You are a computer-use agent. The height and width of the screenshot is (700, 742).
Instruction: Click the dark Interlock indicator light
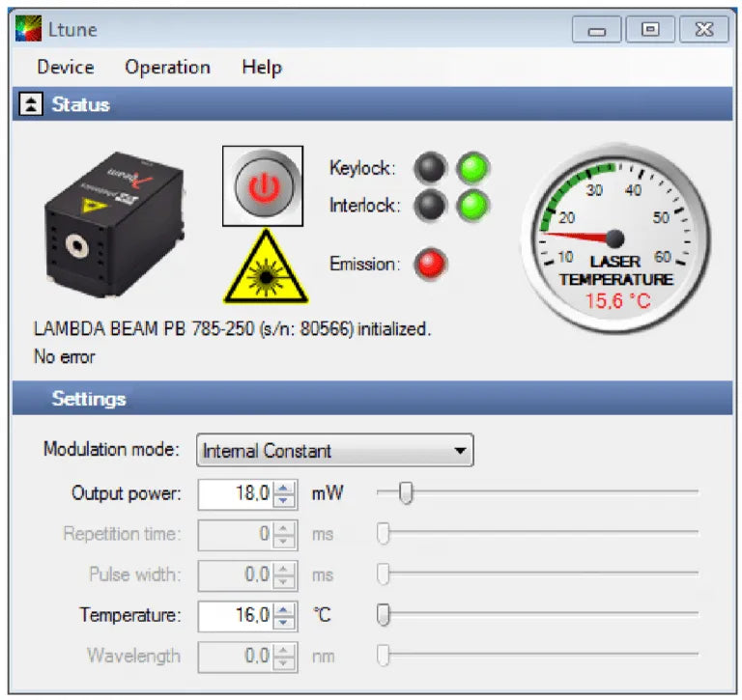click(x=430, y=206)
